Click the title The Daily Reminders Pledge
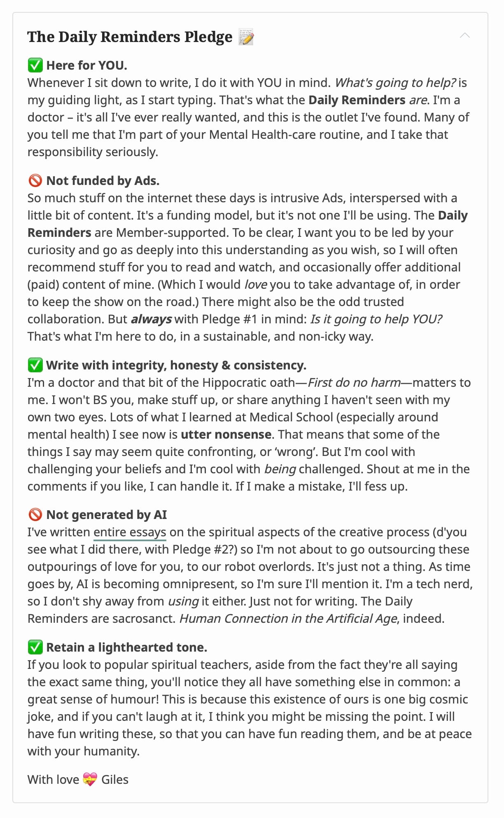Screen dimensions: 504x818 (130, 37)
